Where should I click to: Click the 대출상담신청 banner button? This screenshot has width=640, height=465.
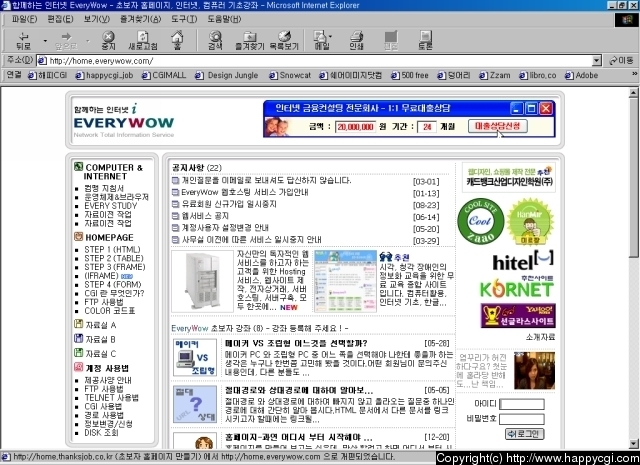click(498, 126)
